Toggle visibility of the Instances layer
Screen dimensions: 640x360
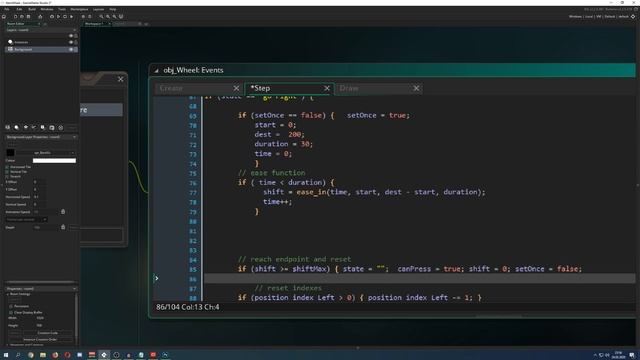tap(71, 42)
